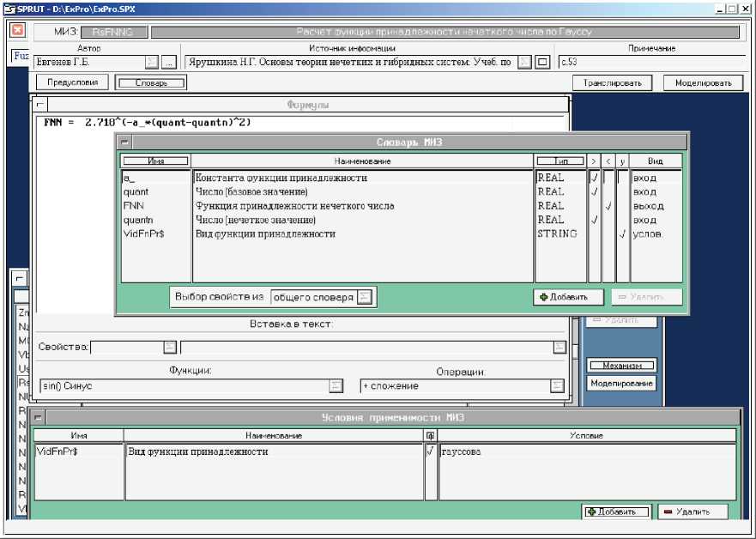
Task: Toggle checkmark for VidFnPr$ in Условия применимости
Action: (x=430, y=451)
